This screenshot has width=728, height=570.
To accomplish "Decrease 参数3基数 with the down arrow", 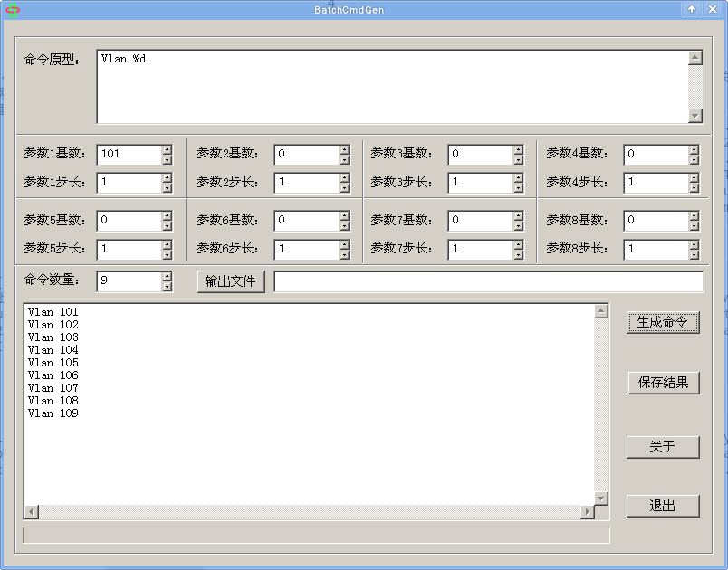I will coord(519,160).
